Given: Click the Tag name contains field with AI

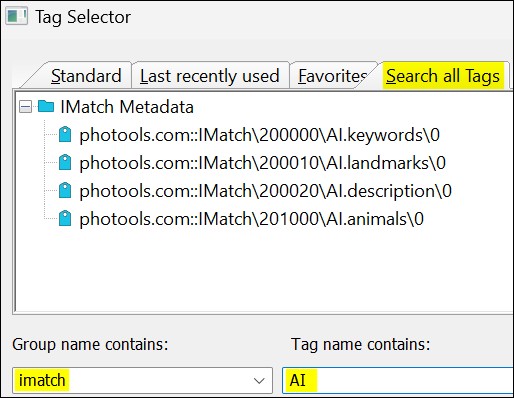Looking at the screenshot, I should 398,380.
